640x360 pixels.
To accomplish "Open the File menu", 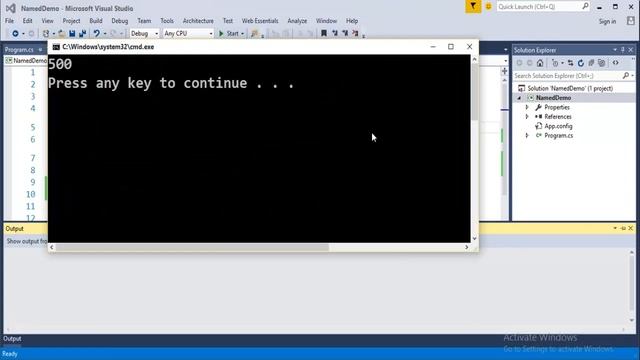I will click(x=9, y=21).
